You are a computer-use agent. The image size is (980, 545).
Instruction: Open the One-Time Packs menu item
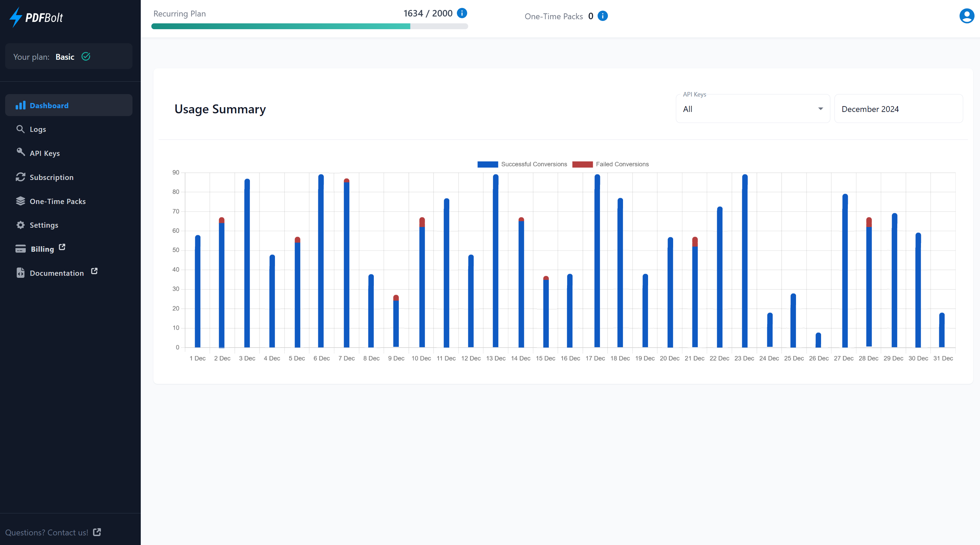click(x=57, y=201)
